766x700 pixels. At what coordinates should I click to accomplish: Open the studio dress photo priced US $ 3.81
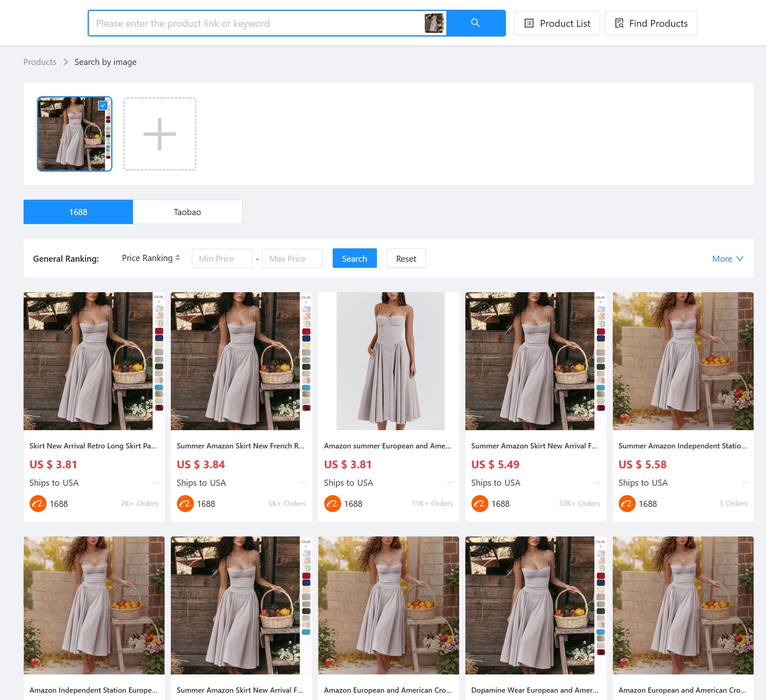(389, 361)
